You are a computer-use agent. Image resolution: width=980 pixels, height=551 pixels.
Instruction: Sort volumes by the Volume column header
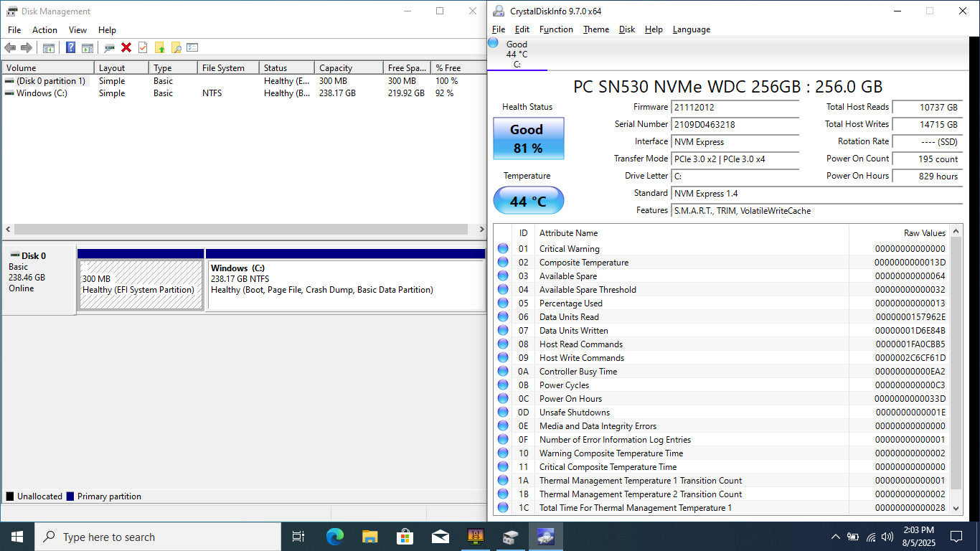(48, 68)
